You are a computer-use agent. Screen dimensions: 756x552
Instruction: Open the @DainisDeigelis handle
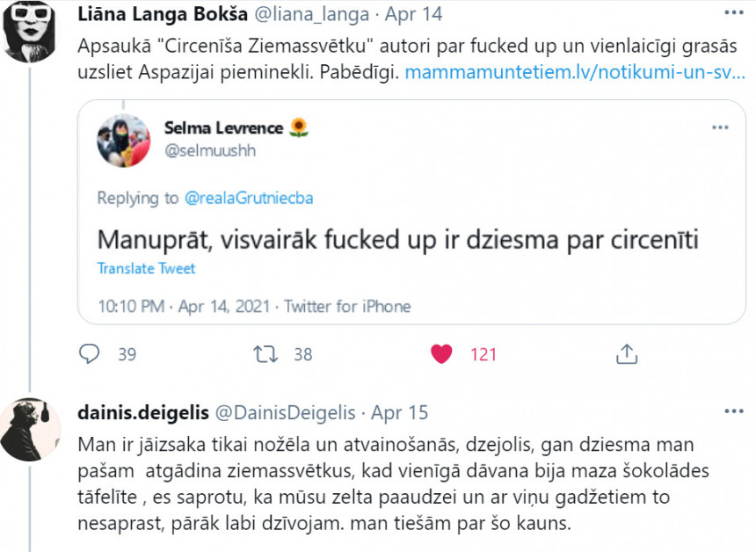[286, 412]
